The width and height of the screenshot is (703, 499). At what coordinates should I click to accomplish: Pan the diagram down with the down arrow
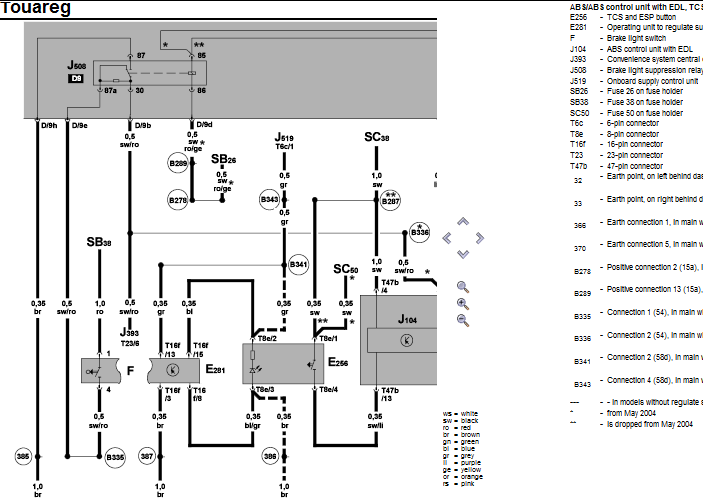coord(463,254)
